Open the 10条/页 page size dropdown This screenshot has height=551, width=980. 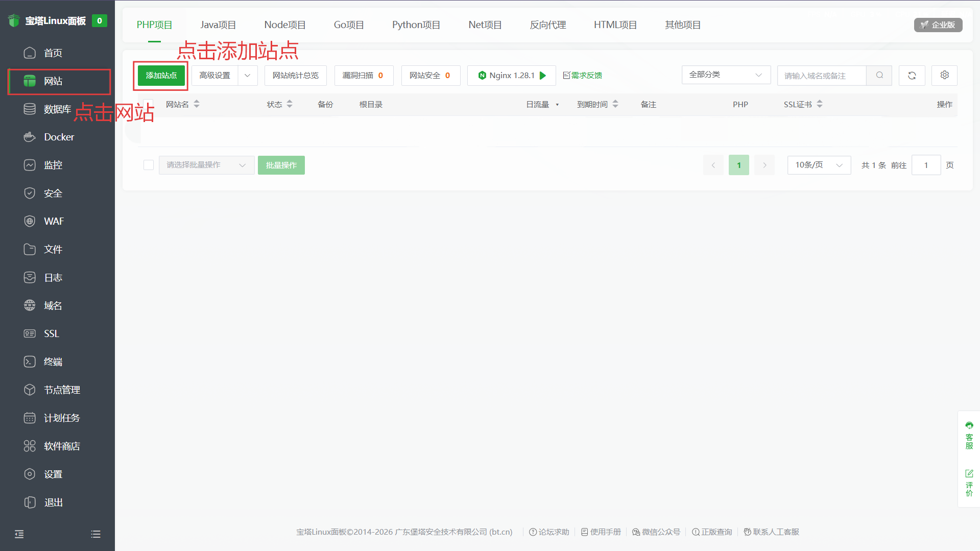[819, 165]
